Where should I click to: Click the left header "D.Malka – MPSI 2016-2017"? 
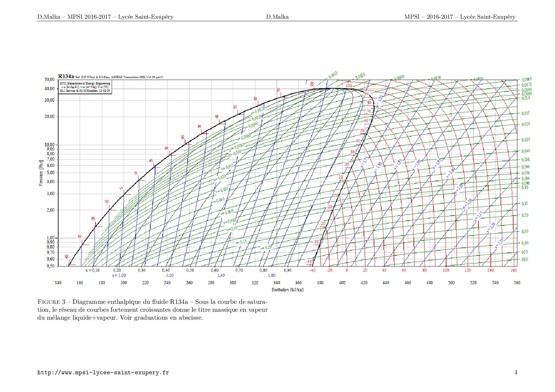pos(105,17)
